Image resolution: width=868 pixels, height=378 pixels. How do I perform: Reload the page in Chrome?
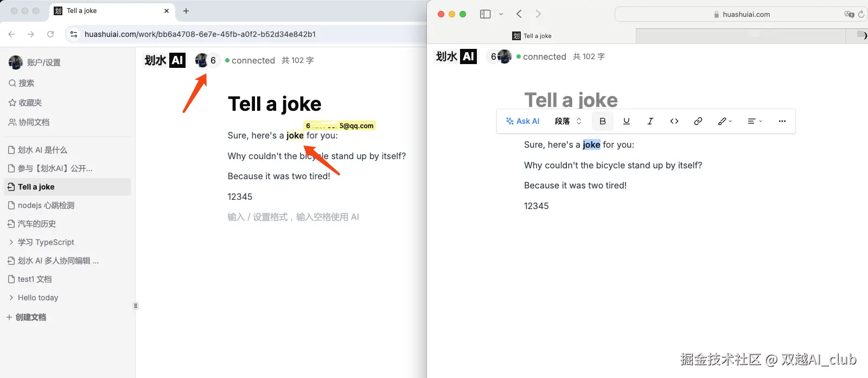[x=50, y=34]
